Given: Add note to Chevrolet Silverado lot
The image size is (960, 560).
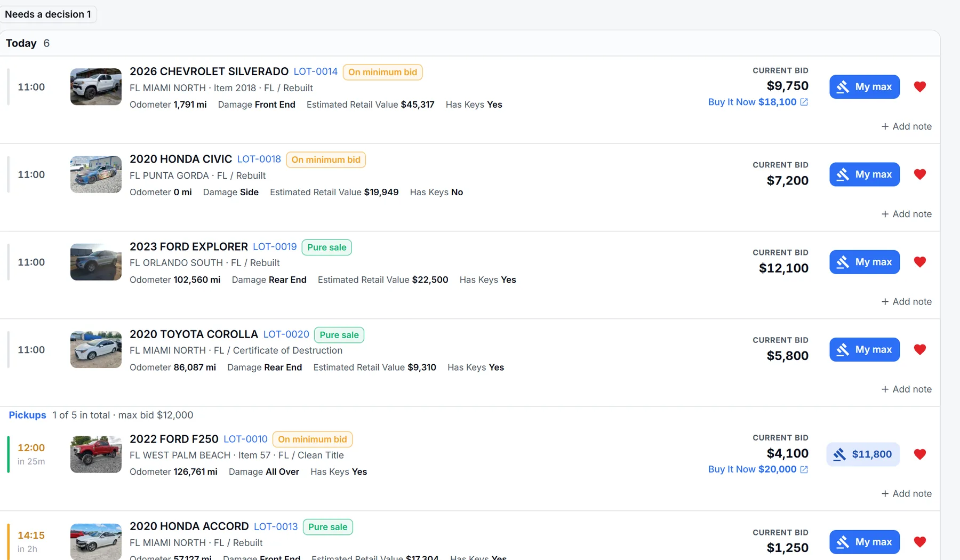Looking at the screenshot, I should (x=906, y=126).
